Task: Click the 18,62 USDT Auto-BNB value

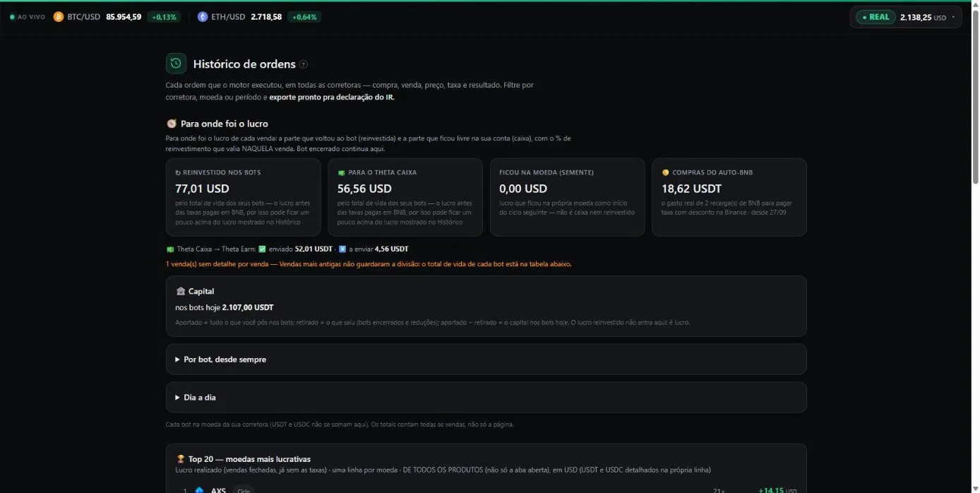Action: 692,189
